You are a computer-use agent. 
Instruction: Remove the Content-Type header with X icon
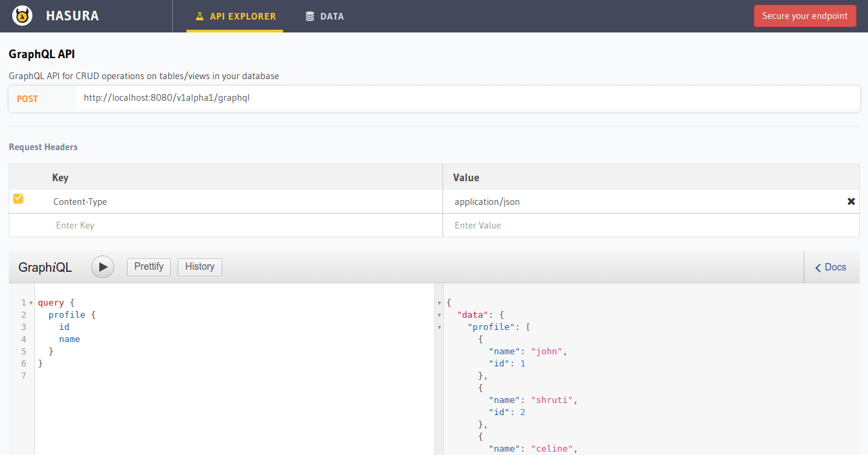(x=850, y=201)
